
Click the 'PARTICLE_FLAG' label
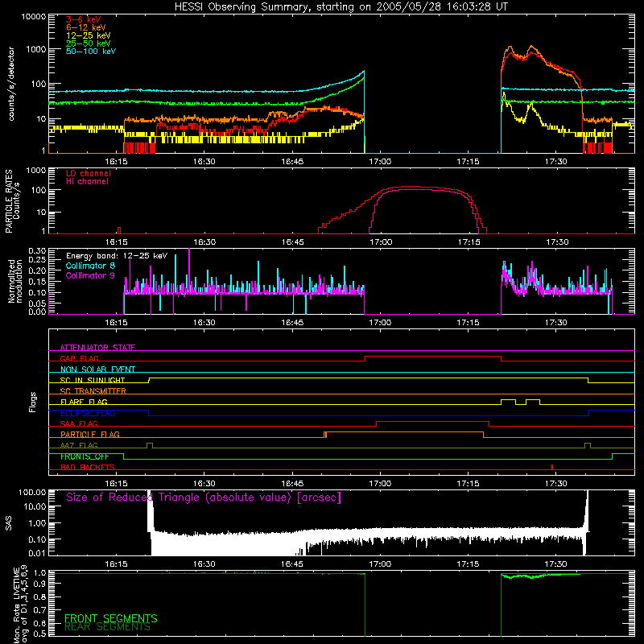coord(90,435)
